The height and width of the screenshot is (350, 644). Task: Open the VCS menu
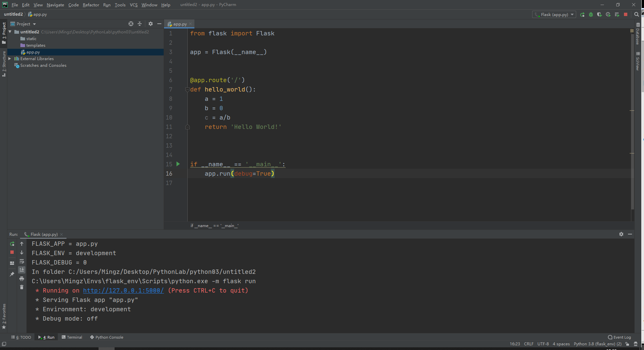[134, 5]
